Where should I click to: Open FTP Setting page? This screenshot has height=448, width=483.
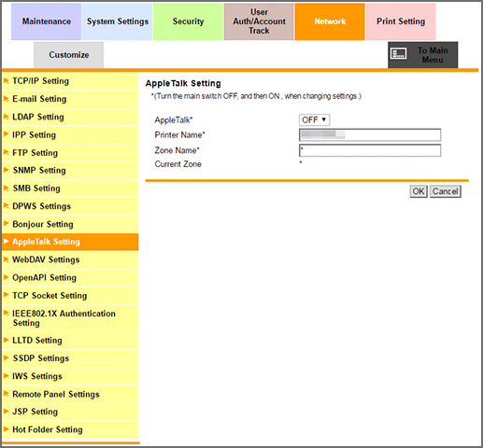[x=70, y=153]
